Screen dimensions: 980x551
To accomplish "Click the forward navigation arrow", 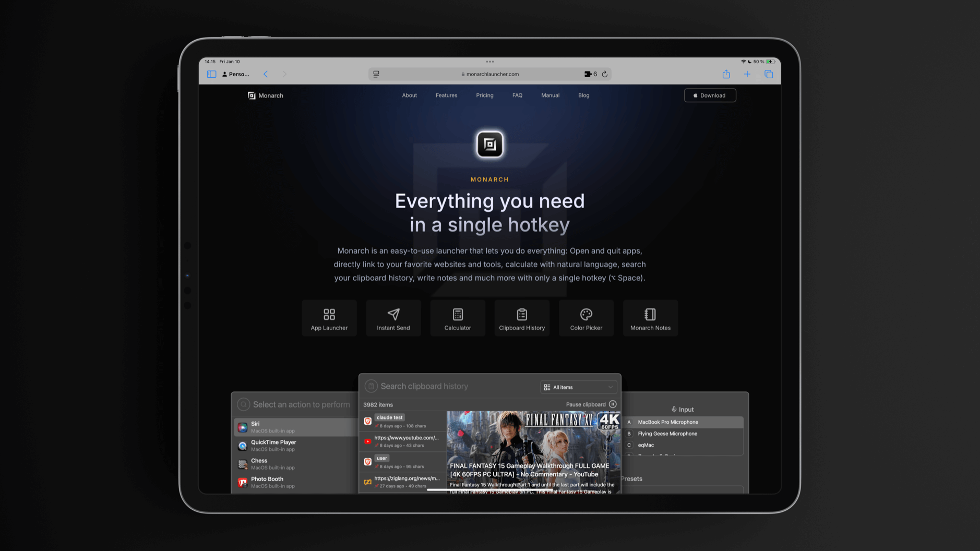I will pyautogui.click(x=284, y=74).
